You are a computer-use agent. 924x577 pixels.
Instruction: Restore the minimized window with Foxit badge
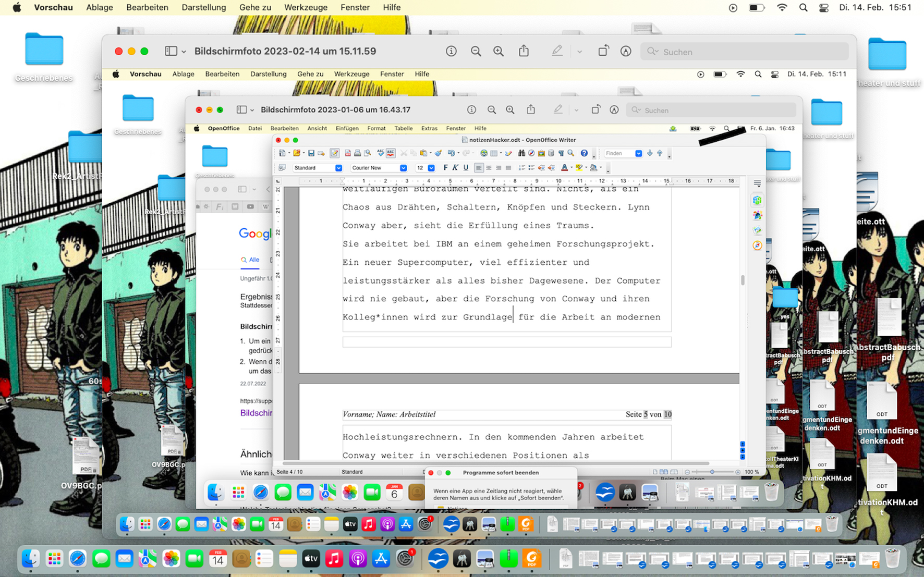869,559
